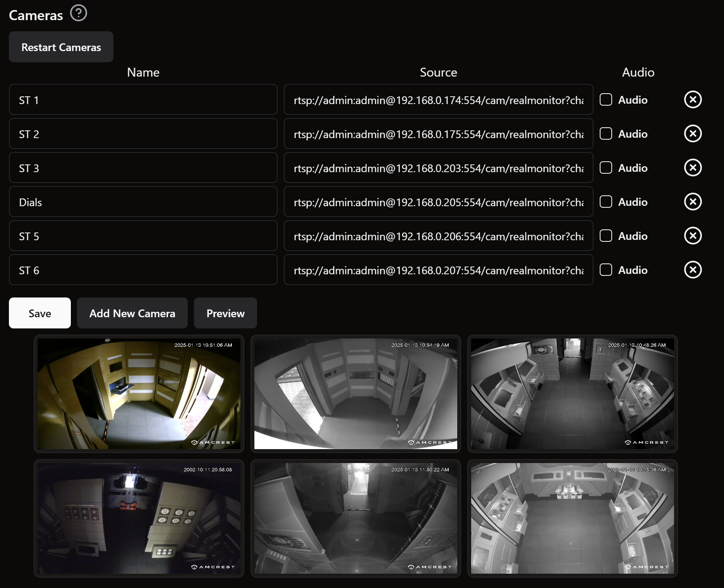Open the camera Preview

pos(225,313)
